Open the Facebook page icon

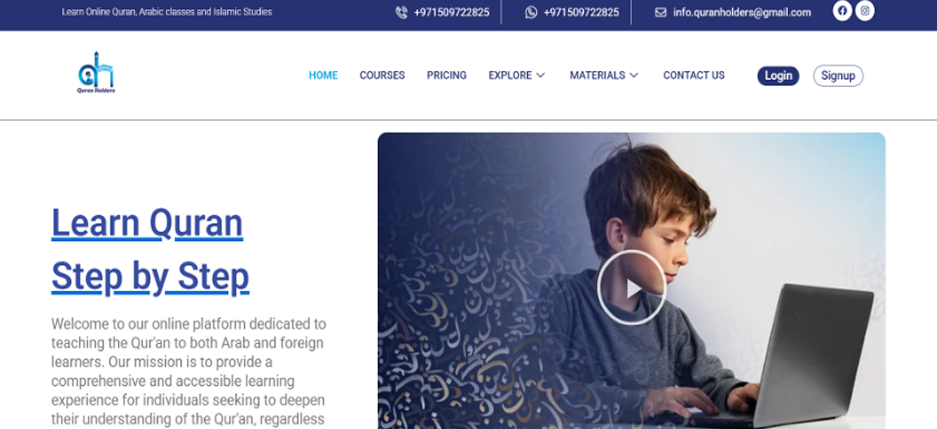[x=842, y=11]
